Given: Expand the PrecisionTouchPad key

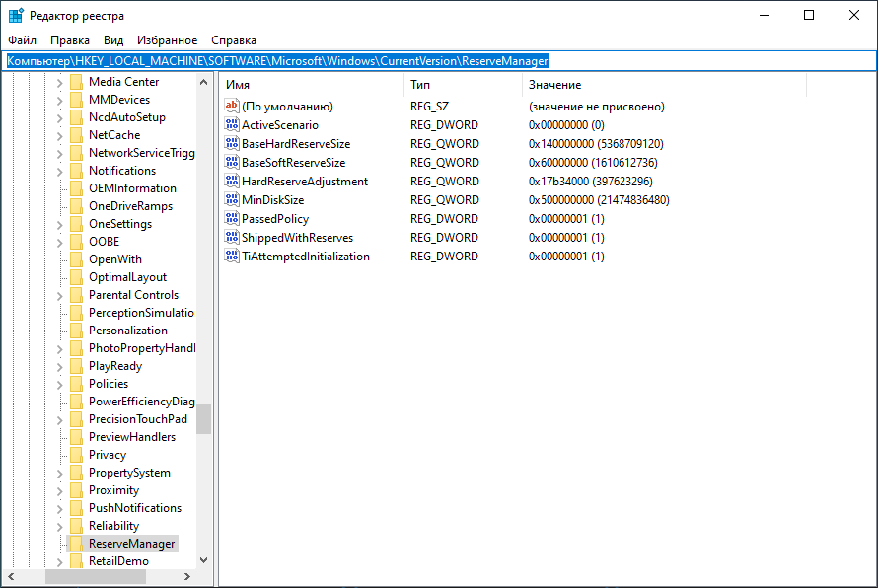Looking at the screenshot, I should tap(60, 420).
